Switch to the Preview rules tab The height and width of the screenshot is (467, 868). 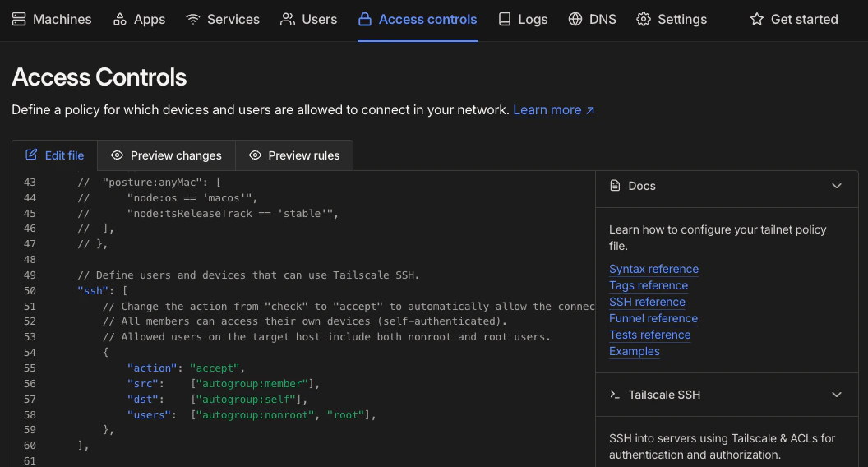point(294,155)
